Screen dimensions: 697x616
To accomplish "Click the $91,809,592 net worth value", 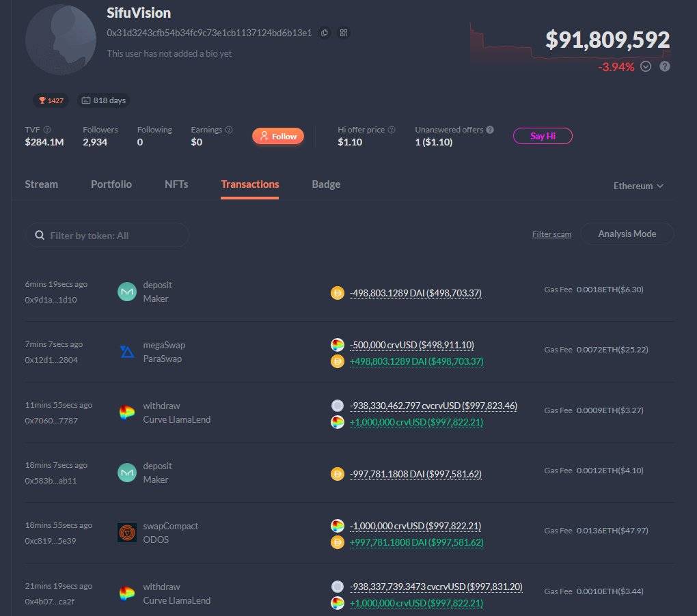I will 607,40.
